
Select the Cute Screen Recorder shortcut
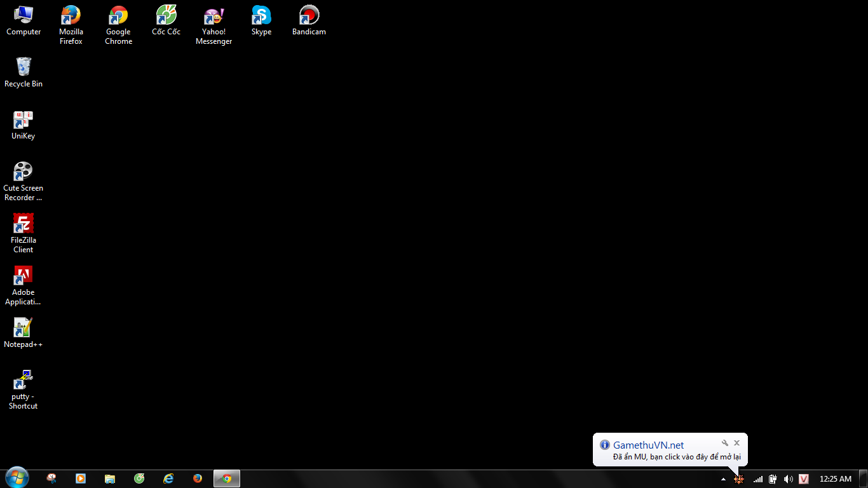tap(24, 181)
